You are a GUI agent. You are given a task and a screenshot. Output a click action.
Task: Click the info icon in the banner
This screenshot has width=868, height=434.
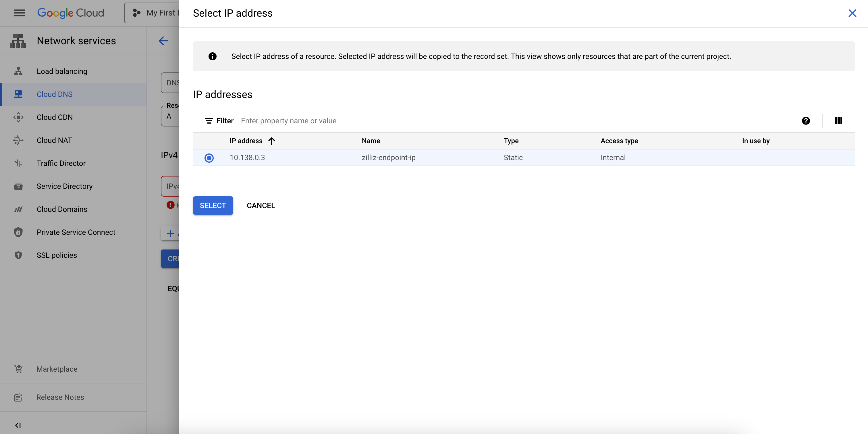(x=212, y=56)
